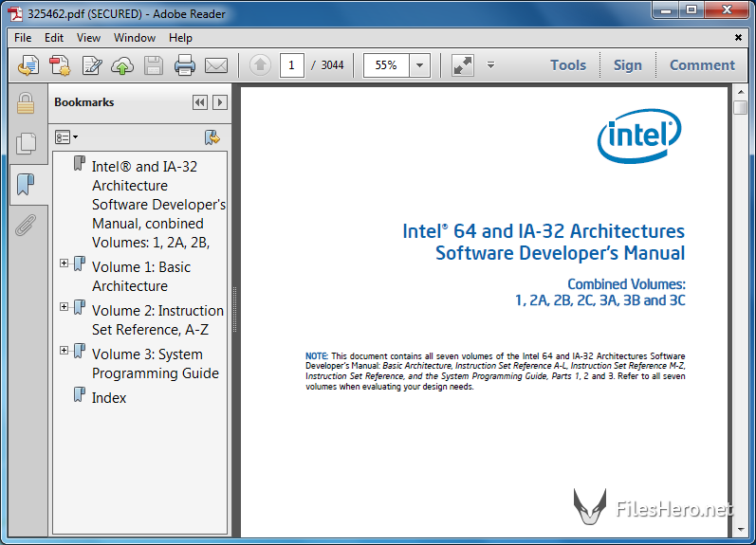Image resolution: width=756 pixels, height=545 pixels.
Task: Click the Create PDF icon
Action: [x=60, y=65]
